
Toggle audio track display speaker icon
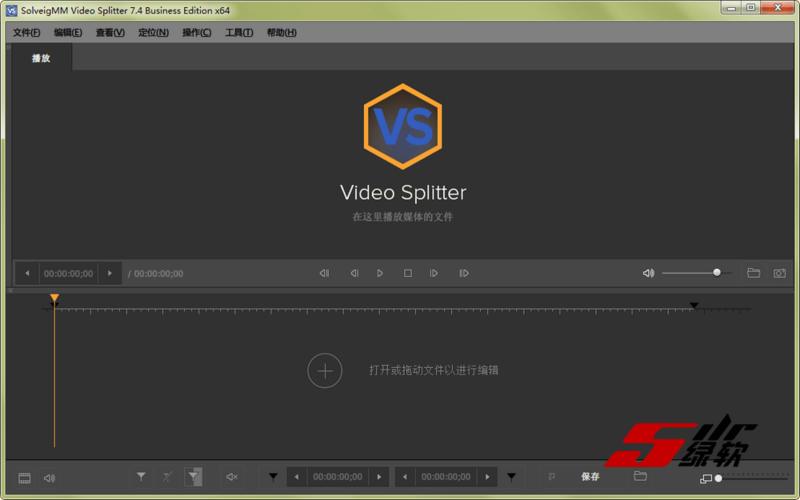(49, 478)
